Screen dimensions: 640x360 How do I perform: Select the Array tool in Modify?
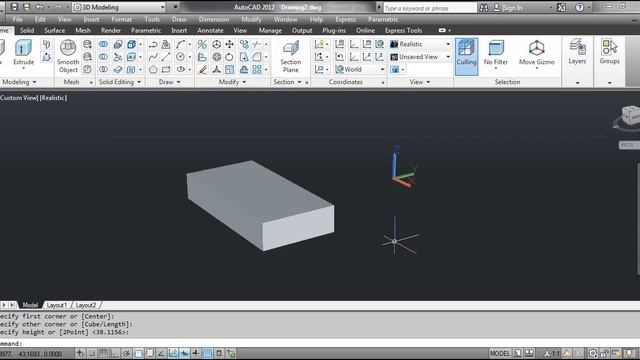257,69
